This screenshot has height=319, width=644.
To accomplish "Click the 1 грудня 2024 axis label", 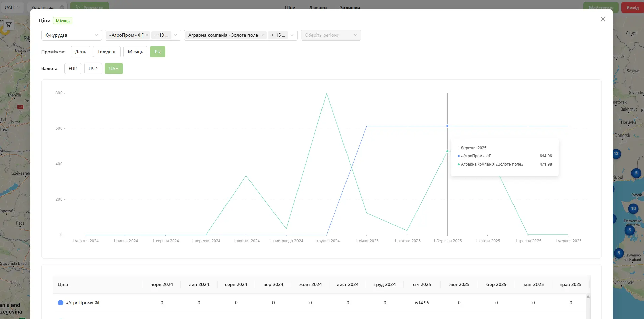I will [x=327, y=241].
